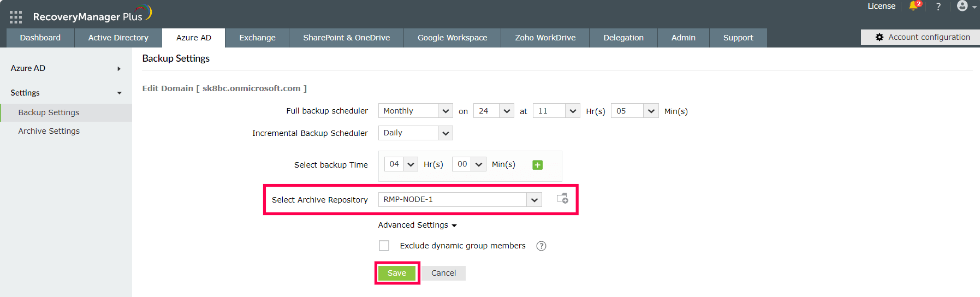The image size is (980, 297).
Task: Click the License link
Action: coord(882,6)
